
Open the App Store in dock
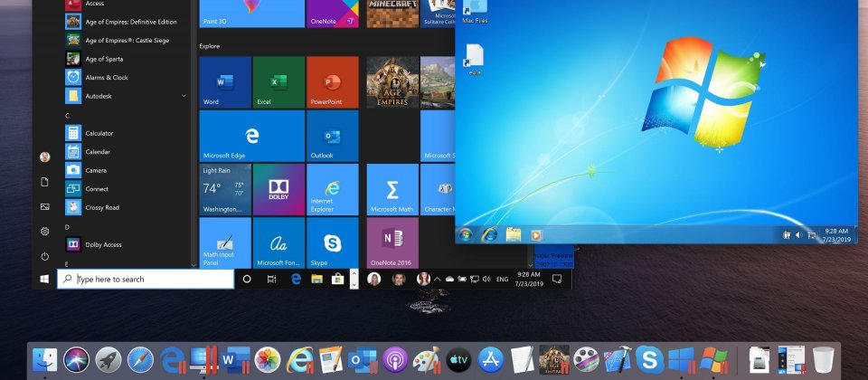(490, 360)
